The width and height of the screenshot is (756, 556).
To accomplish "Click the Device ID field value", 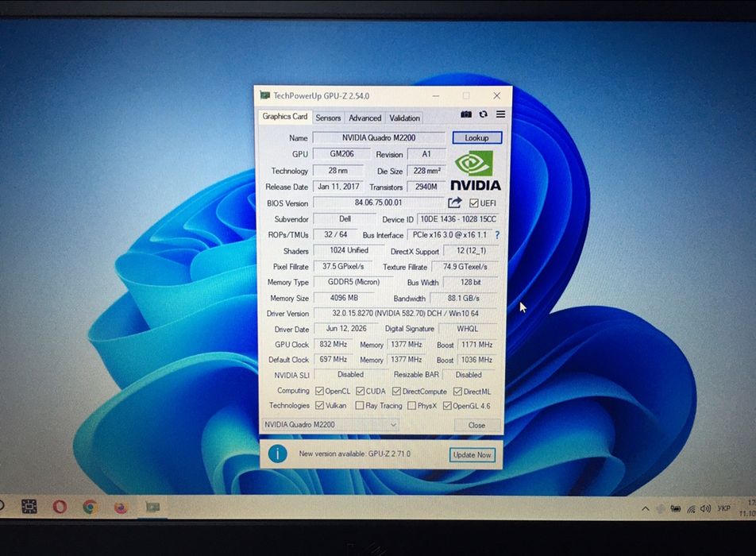I will coord(458,219).
